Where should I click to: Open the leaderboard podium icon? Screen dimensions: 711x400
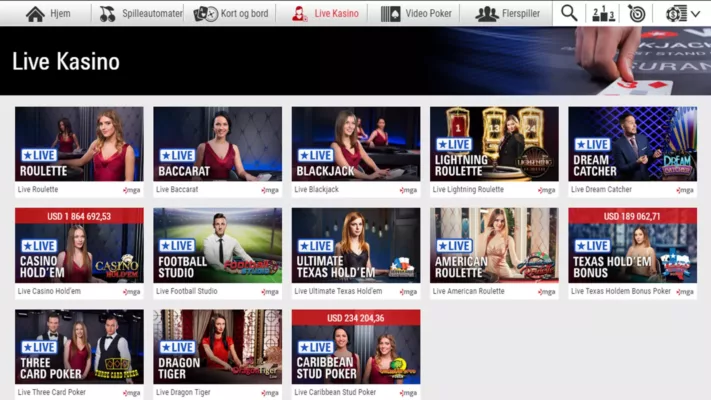click(603, 14)
